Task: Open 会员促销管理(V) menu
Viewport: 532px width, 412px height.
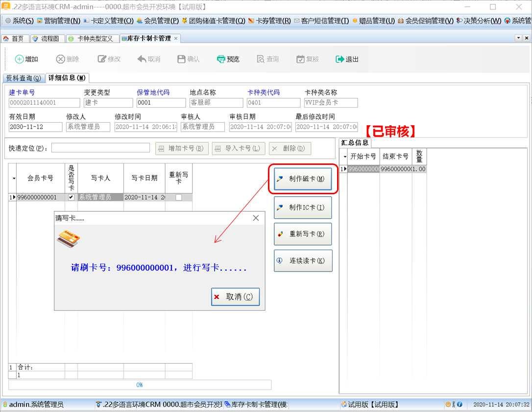Action: point(426,21)
